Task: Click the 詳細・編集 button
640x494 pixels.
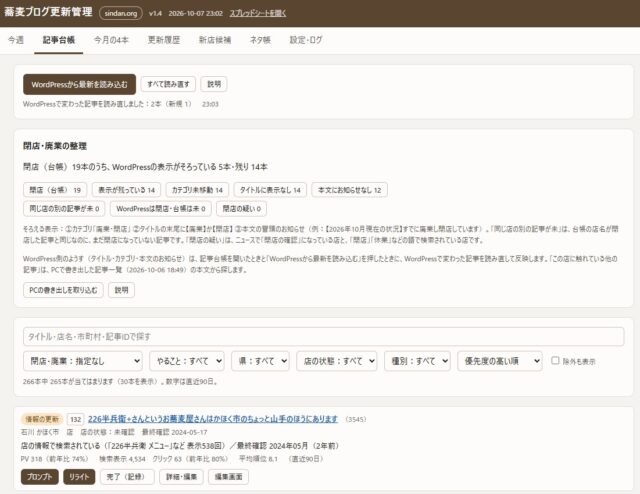Action: pos(182,477)
